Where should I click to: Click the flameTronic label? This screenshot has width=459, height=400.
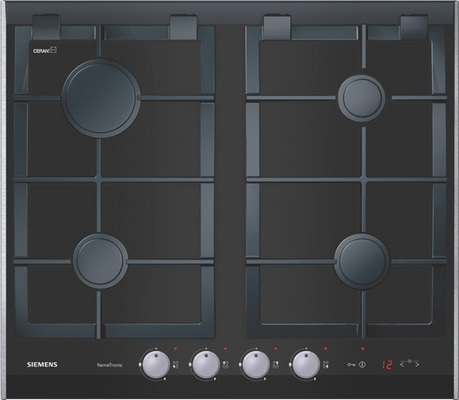tap(110, 365)
